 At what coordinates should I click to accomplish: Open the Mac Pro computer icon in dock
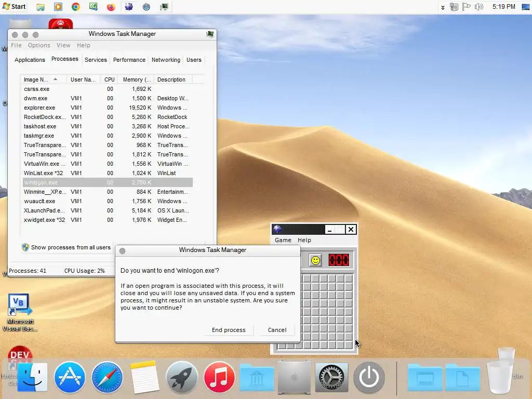click(294, 377)
